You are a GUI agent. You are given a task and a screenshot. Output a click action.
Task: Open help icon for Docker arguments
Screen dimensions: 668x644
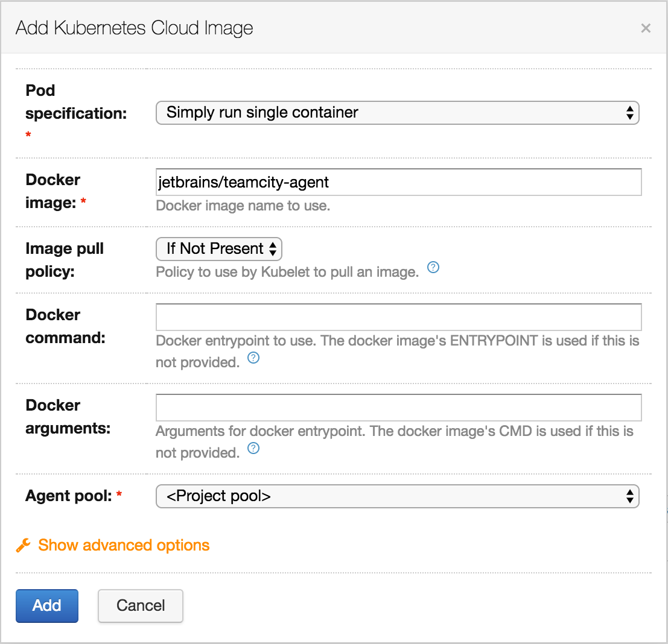tap(253, 448)
